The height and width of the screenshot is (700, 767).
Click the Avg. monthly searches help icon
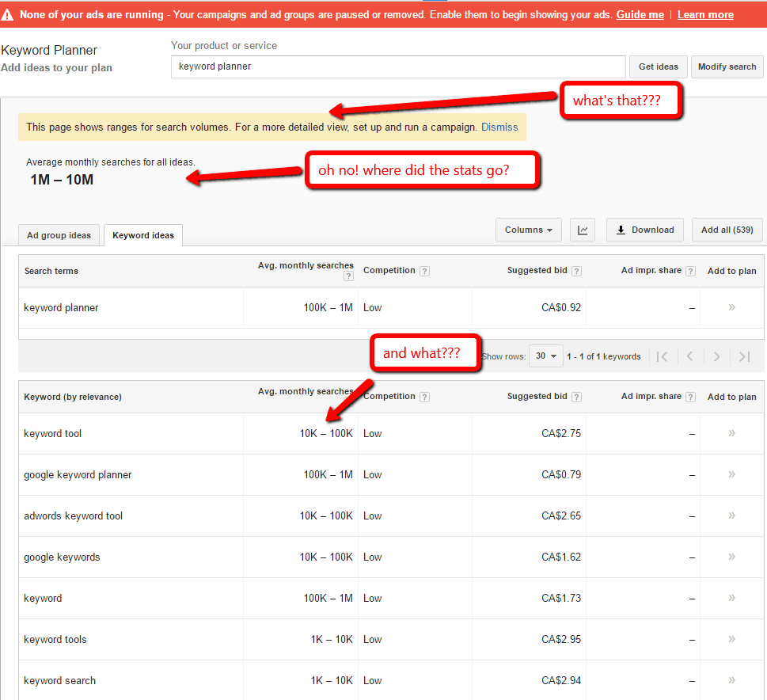[x=348, y=276]
